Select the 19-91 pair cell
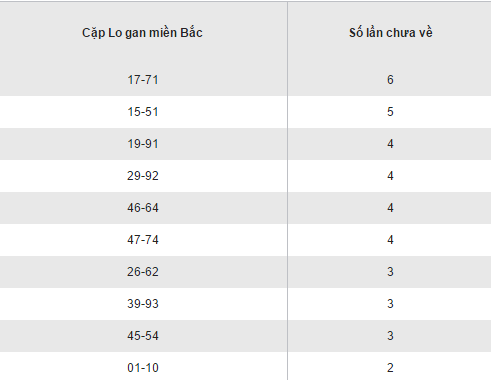492x380 pixels. point(143,144)
